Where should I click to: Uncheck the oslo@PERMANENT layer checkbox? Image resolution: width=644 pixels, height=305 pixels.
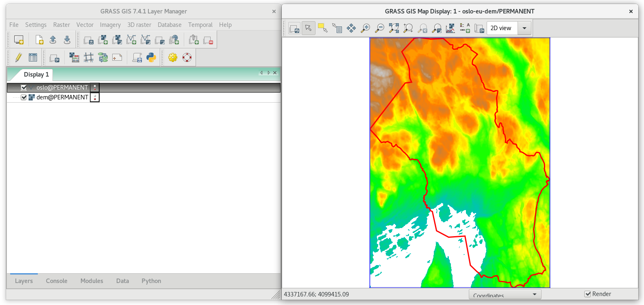(x=24, y=88)
